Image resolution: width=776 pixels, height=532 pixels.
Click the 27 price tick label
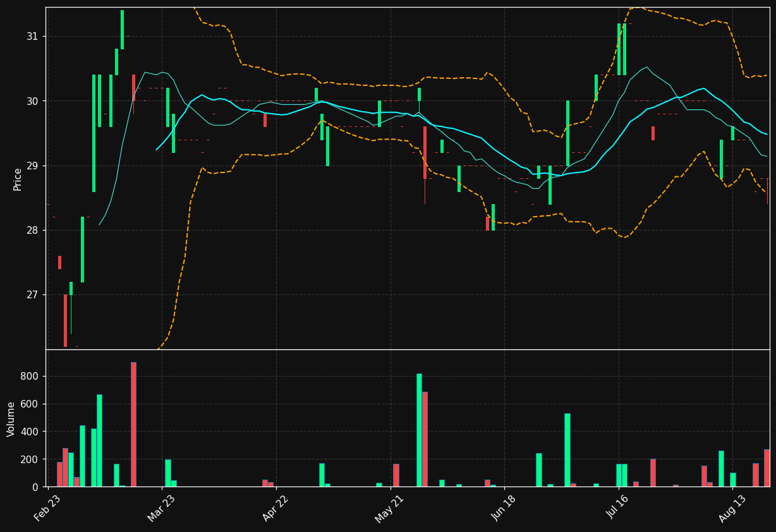pos(32,295)
